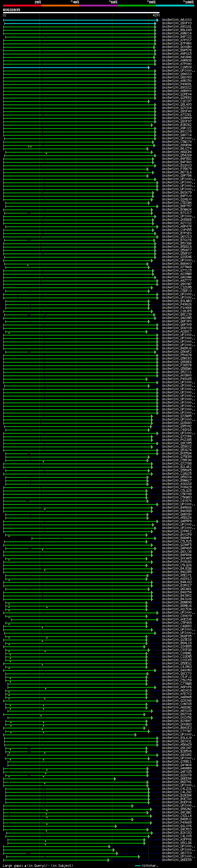Select hit label UniRef100_P08429
Image resolution: width=197 pixels, height=868 pixels.
(177, 487)
